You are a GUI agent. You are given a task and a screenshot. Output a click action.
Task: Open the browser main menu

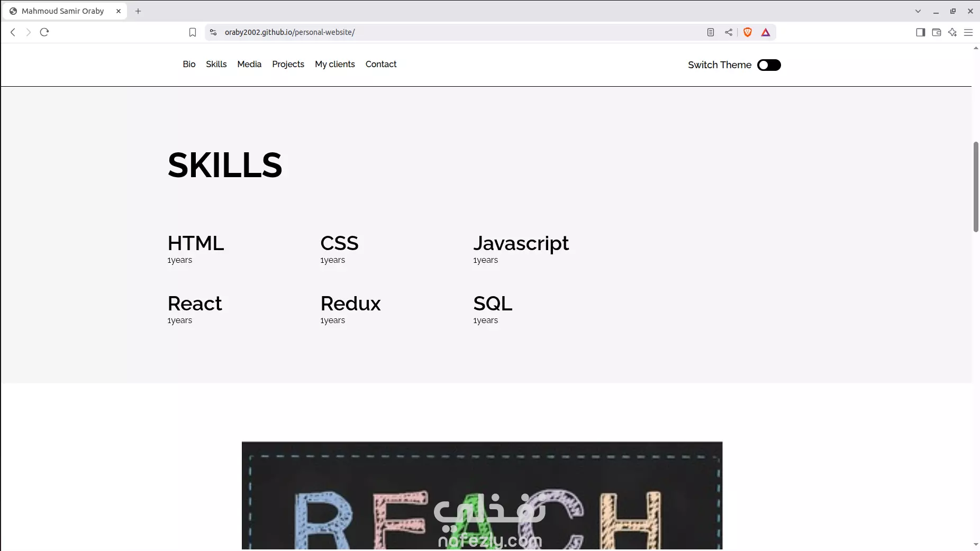click(x=968, y=32)
